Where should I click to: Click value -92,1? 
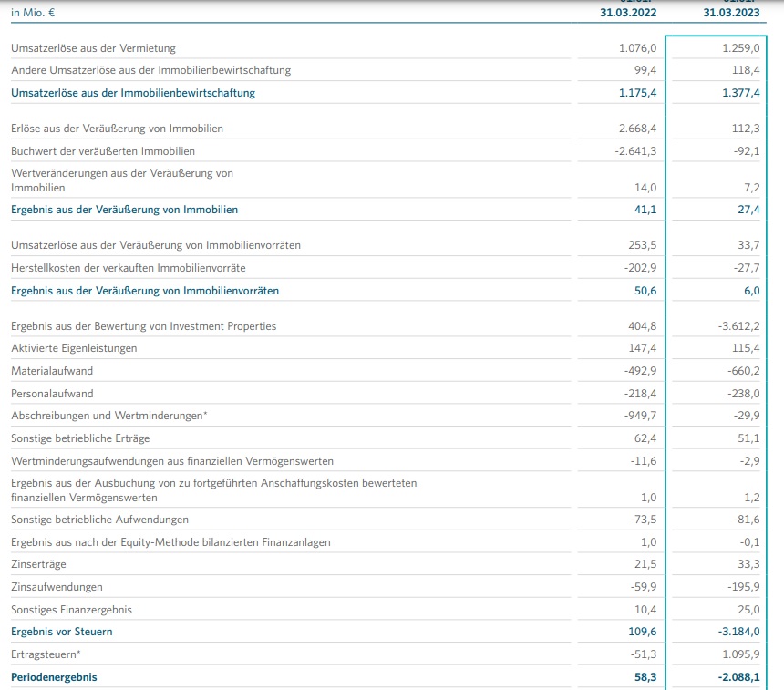[747, 151]
